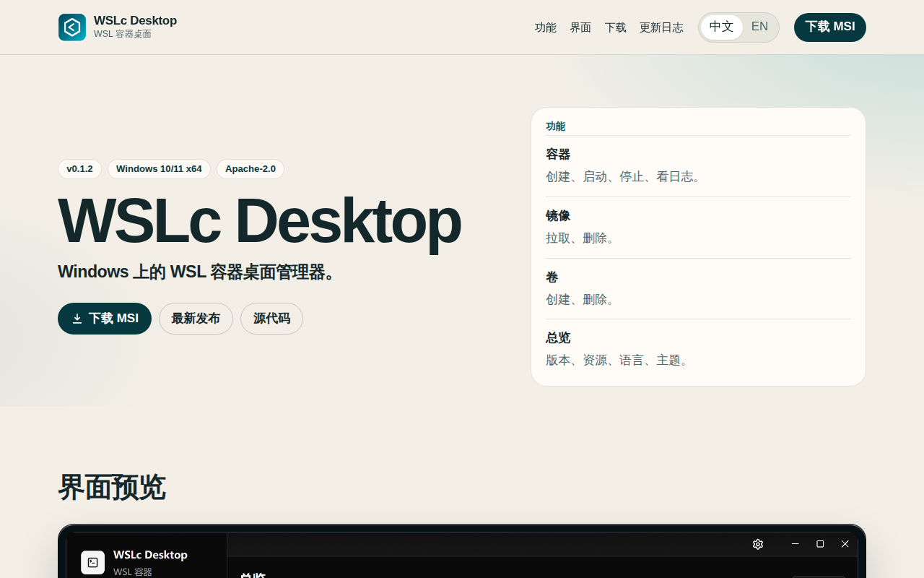Viewport: 924px width, 578px height.
Task: Click the WSLc Desktop hero title
Action: 259,220
